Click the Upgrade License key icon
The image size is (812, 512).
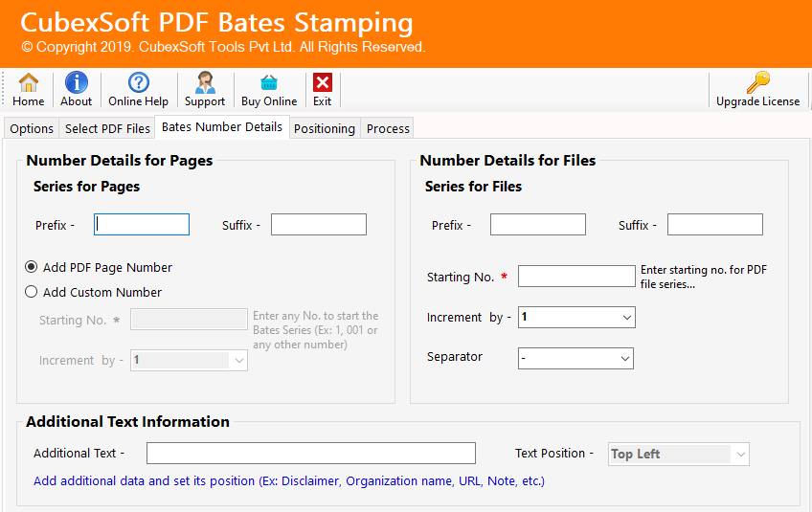click(x=757, y=84)
